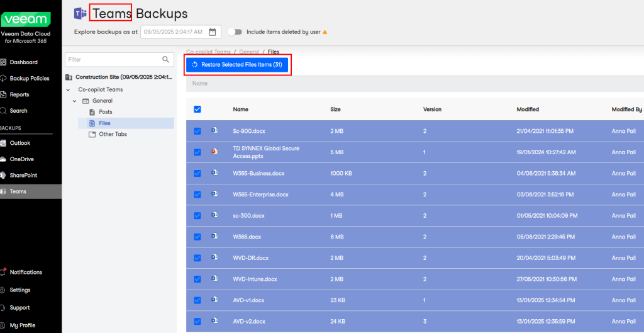Click the Construction Site organization icon
Screen dimensions: 644x333
69,77
